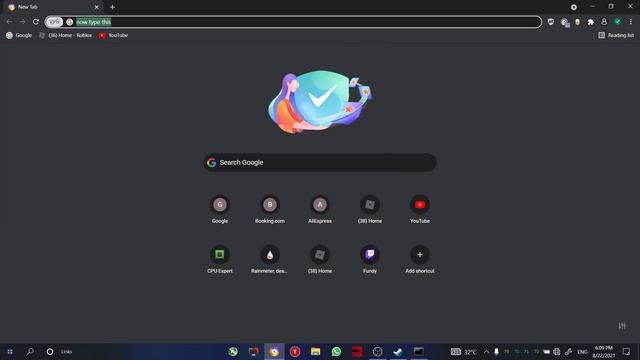Reload the page with the refresh icon
640x360 pixels.
36,22
